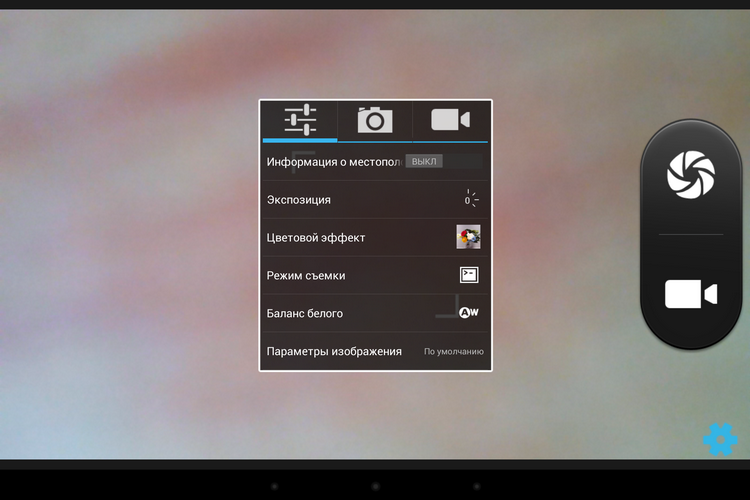Screen dimensions: 750x500
Task: Select the Баланс белого row label
Action: click(305, 313)
